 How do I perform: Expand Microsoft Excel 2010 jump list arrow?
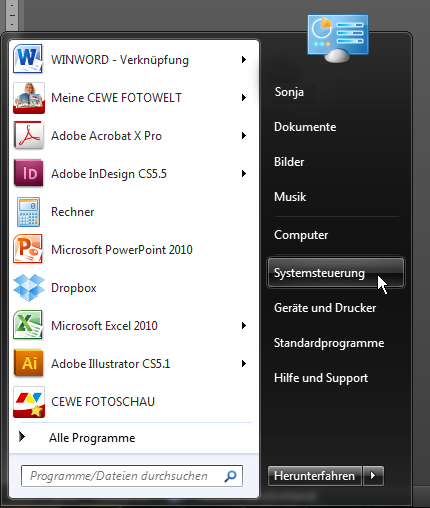[x=244, y=326]
